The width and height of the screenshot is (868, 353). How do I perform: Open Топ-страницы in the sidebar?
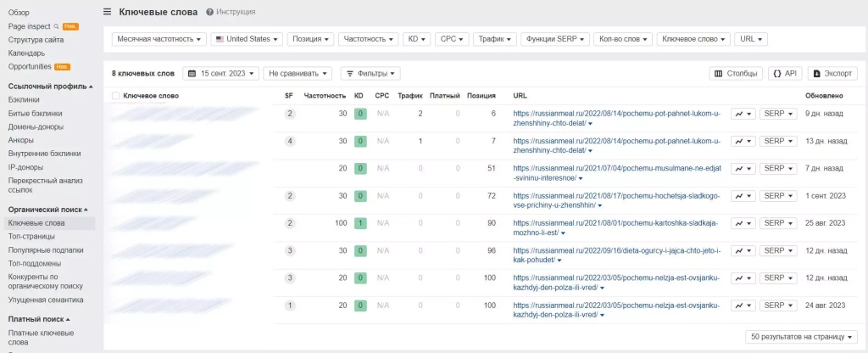(31, 237)
